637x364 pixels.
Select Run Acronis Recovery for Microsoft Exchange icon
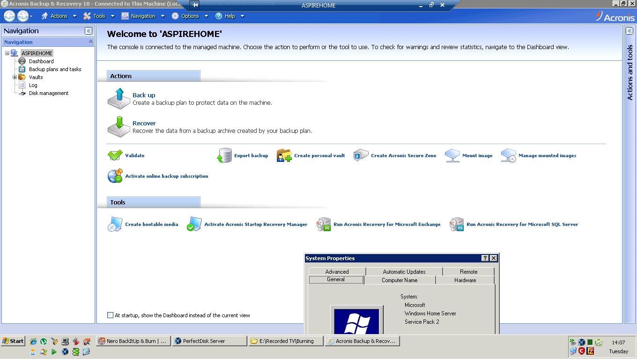click(x=323, y=224)
